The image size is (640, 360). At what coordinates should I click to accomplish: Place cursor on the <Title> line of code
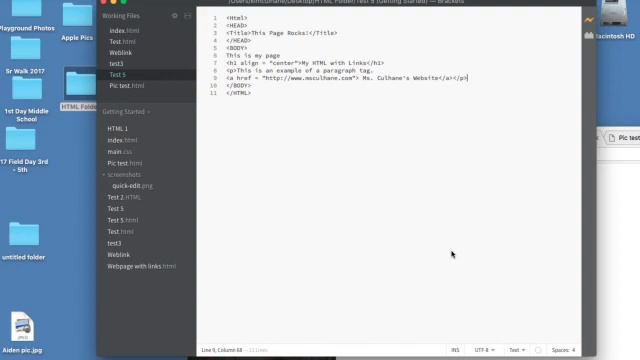coord(282,33)
